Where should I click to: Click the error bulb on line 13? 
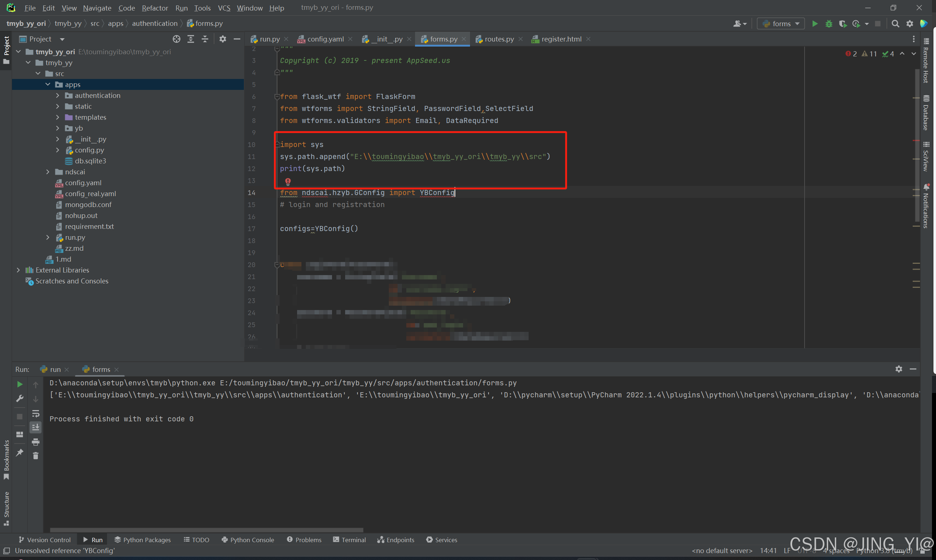pyautogui.click(x=288, y=182)
